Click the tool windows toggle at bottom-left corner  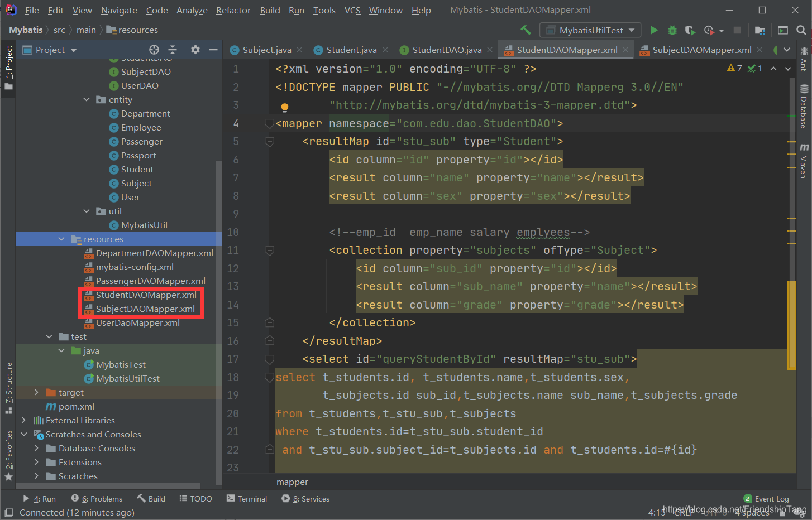pyautogui.click(x=8, y=512)
